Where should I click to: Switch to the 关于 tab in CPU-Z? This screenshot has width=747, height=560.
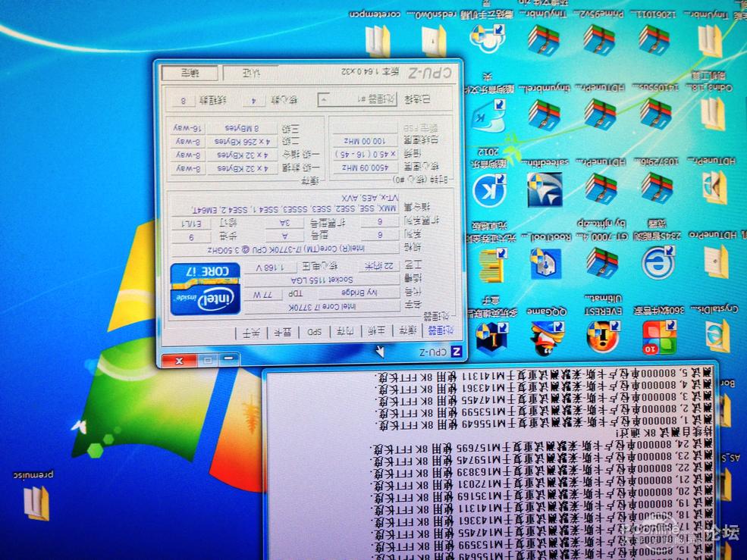pyautogui.click(x=251, y=333)
